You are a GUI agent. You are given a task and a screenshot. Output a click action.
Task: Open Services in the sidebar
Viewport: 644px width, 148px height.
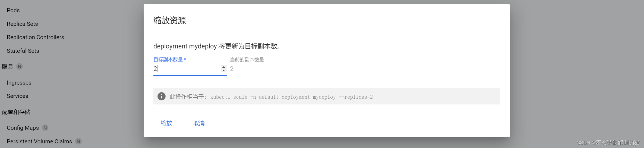[17, 96]
